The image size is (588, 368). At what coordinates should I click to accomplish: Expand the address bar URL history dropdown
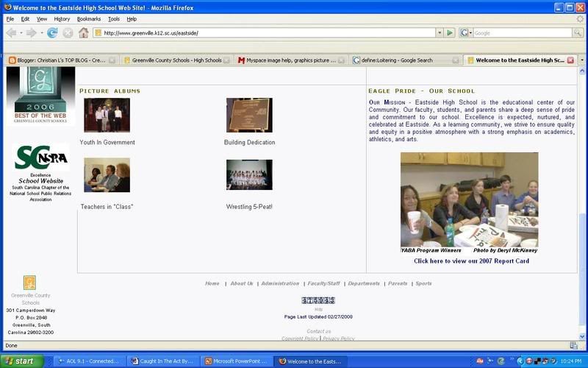[x=440, y=33]
